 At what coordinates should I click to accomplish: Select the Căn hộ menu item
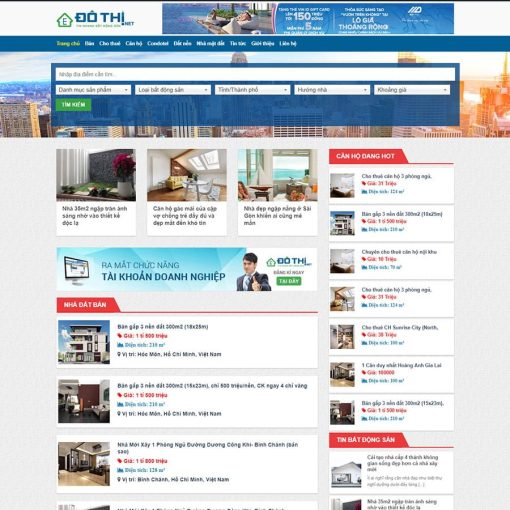coord(134,43)
